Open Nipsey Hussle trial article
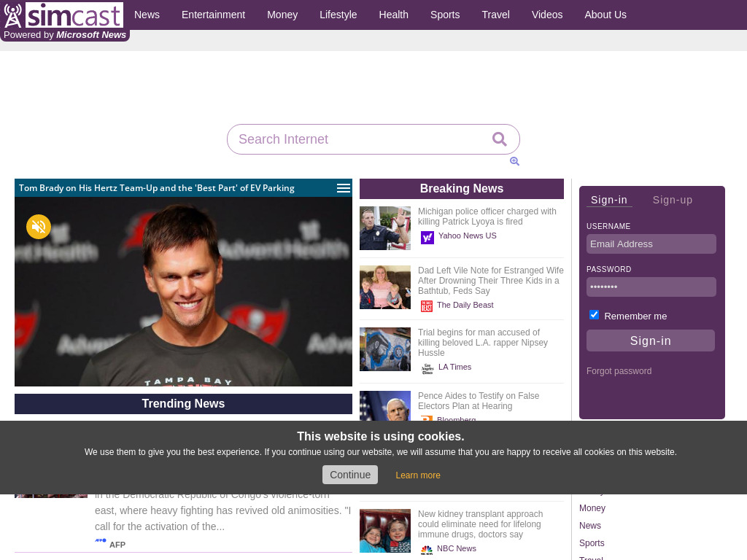 pos(483,343)
